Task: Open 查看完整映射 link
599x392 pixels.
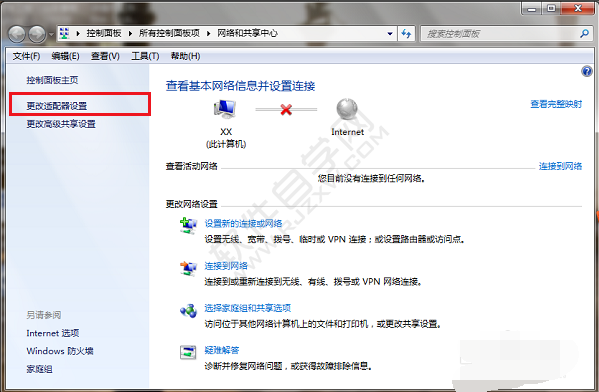Action: click(556, 104)
